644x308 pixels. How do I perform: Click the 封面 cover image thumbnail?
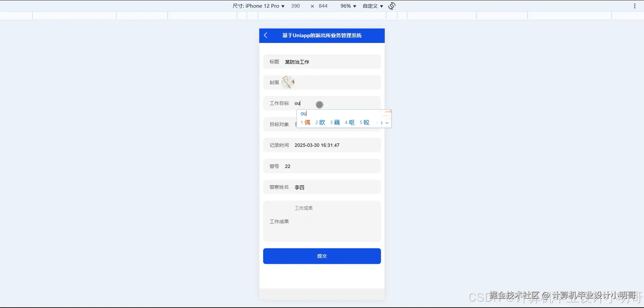coord(289,82)
